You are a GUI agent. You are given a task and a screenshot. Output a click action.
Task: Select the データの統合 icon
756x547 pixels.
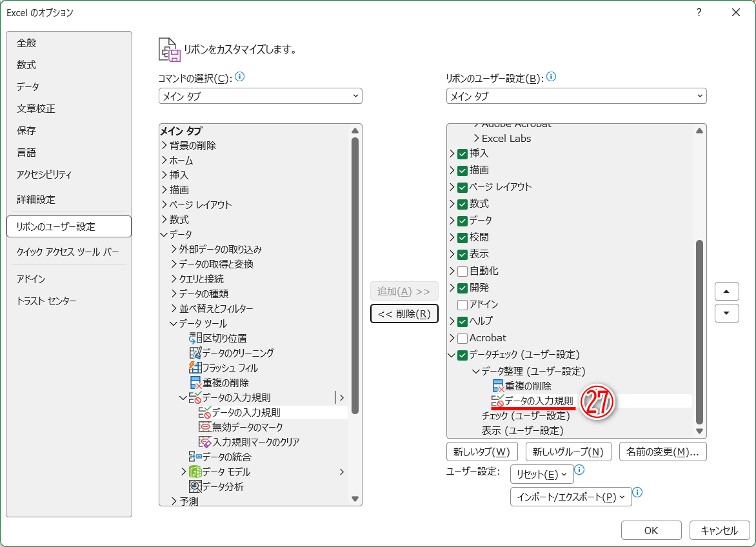(x=195, y=457)
